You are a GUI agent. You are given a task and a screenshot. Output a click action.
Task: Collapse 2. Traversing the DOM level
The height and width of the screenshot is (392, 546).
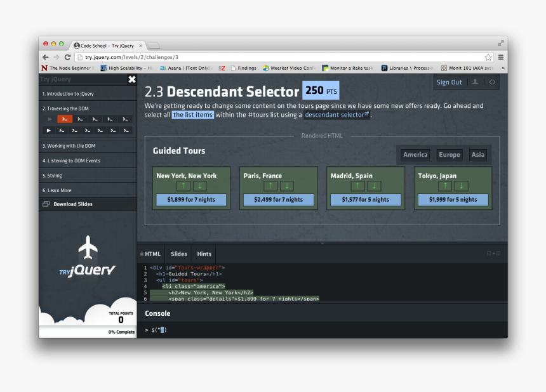88,108
